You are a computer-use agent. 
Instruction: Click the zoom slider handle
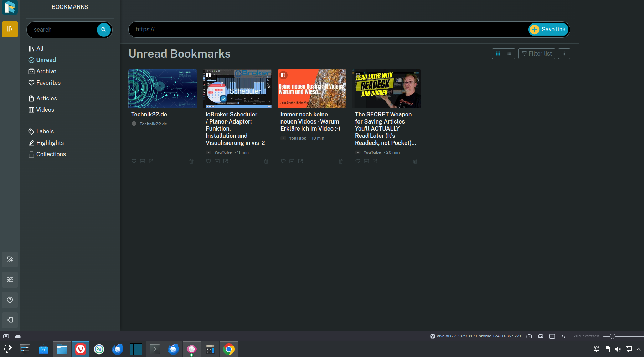(613, 336)
